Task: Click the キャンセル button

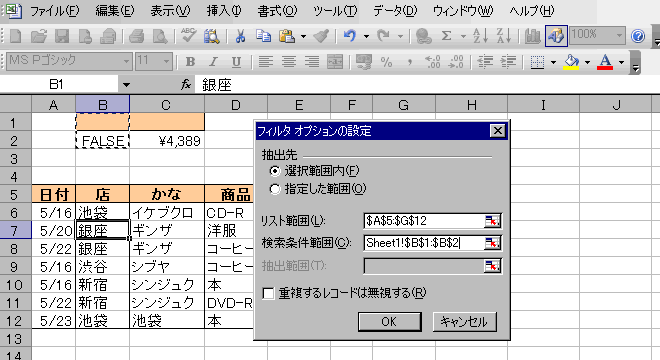Action: 465,322
